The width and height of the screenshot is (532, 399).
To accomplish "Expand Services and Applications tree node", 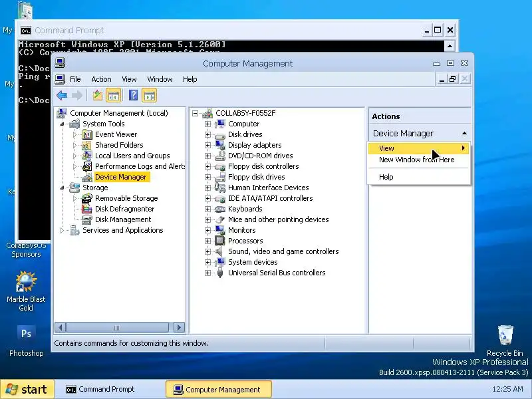I will pyautogui.click(x=62, y=230).
